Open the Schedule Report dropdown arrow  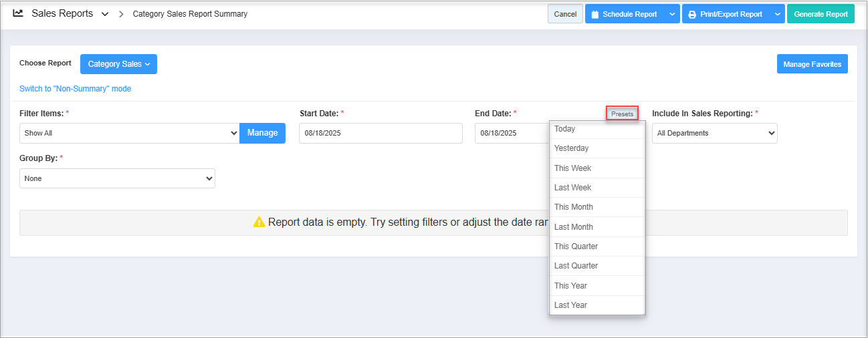pyautogui.click(x=672, y=14)
